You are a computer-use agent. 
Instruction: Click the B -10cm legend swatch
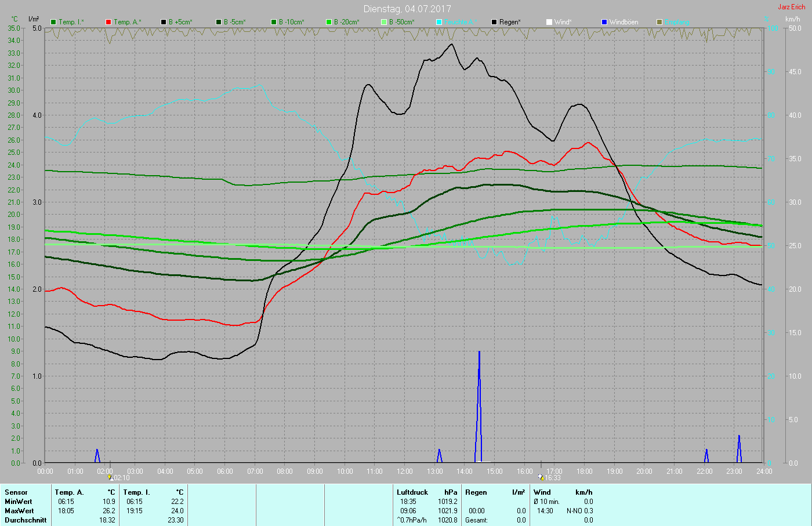coord(274,22)
